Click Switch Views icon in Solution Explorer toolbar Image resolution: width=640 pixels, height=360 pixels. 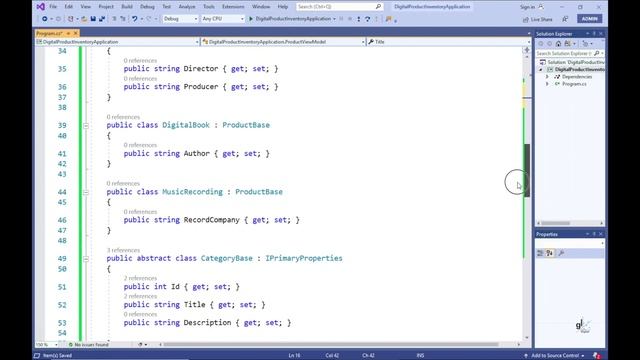[x=567, y=44]
